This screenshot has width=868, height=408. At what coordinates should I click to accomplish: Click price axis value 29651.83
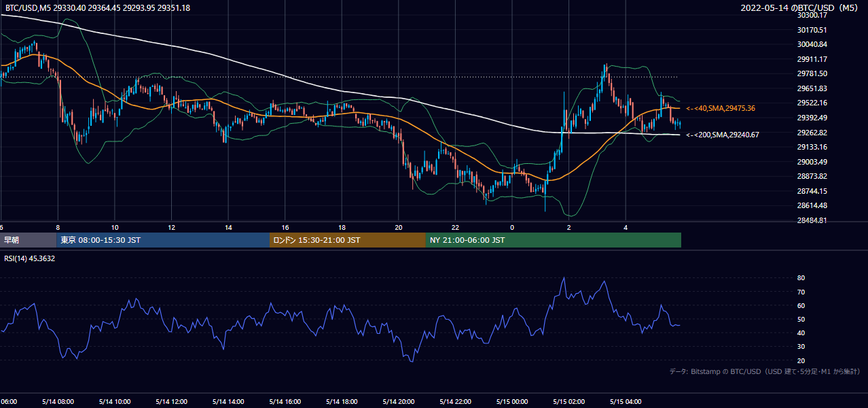click(x=812, y=88)
